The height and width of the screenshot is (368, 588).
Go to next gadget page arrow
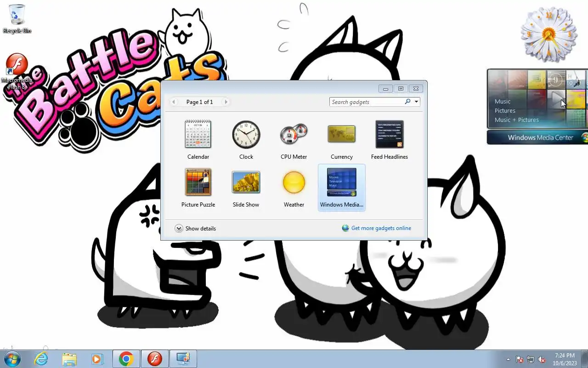coord(226,102)
